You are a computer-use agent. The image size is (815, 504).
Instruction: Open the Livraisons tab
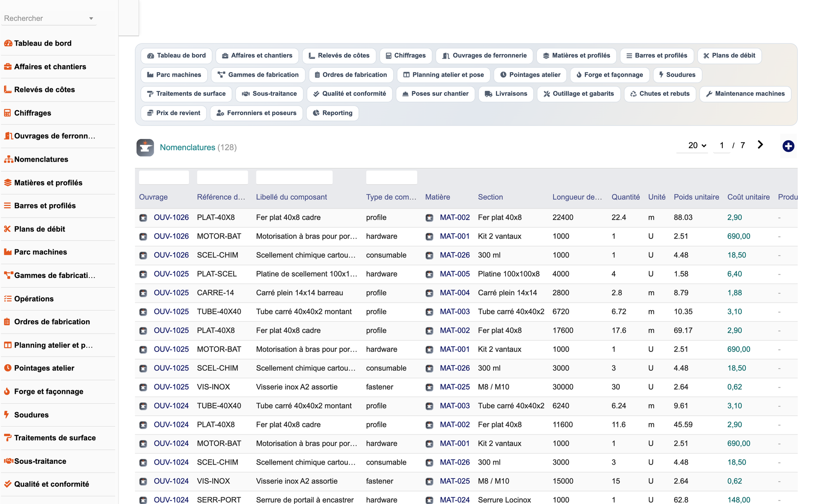[506, 94]
